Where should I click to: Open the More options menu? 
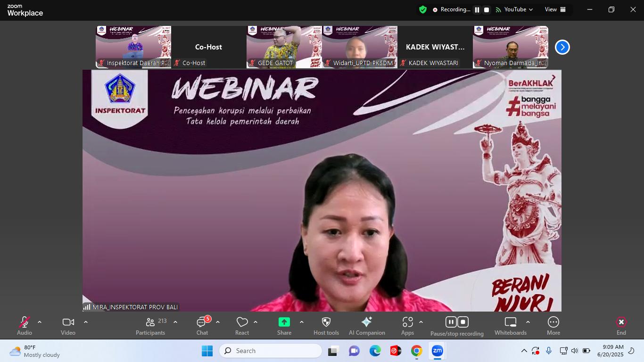(553, 326)
